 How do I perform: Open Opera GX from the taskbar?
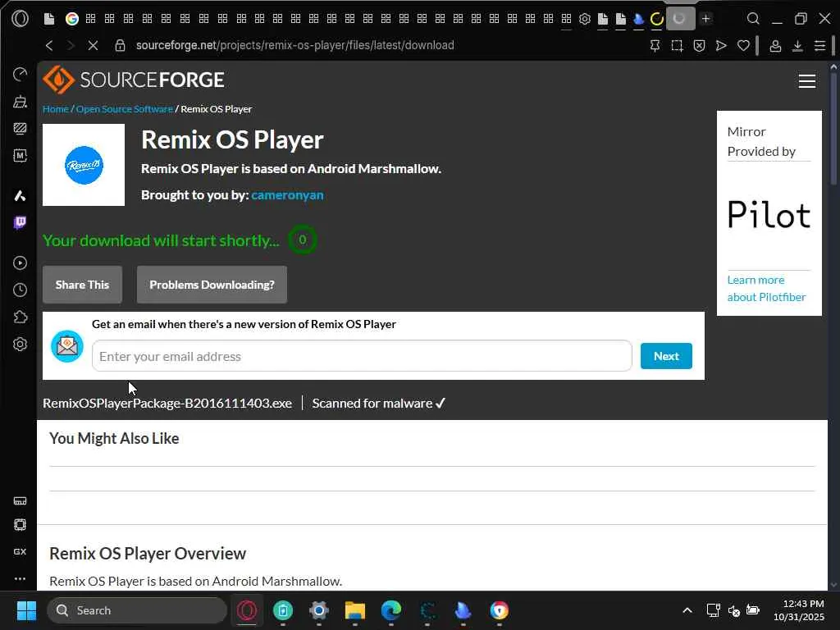click(x=247, y=610)
